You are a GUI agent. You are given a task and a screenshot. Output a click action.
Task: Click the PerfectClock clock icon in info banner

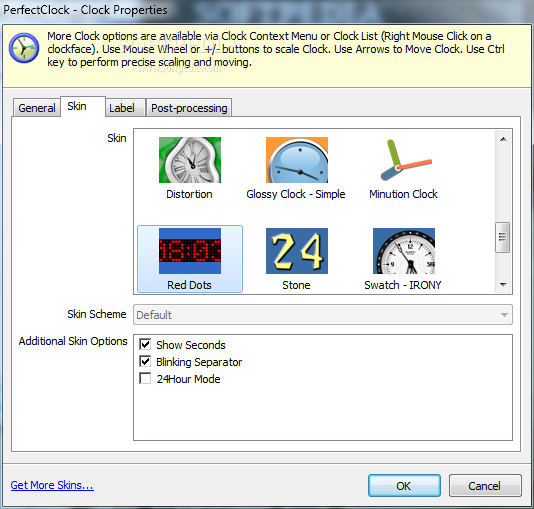[23, 48]
